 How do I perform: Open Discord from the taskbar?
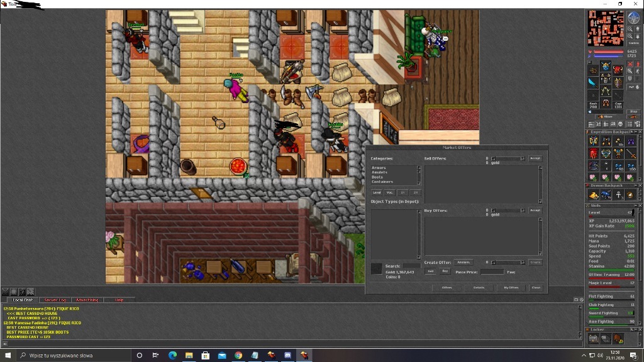tap(288, 356)
